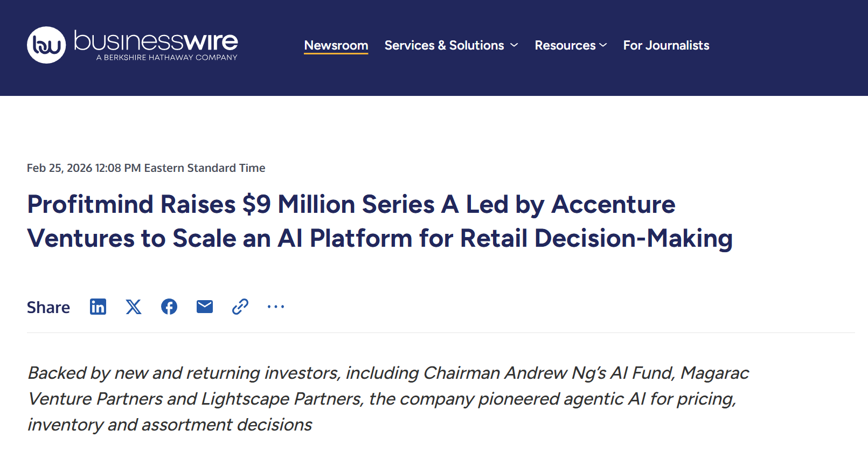Copy the article link
868x458 pixels.
click(x=239, y=307)
